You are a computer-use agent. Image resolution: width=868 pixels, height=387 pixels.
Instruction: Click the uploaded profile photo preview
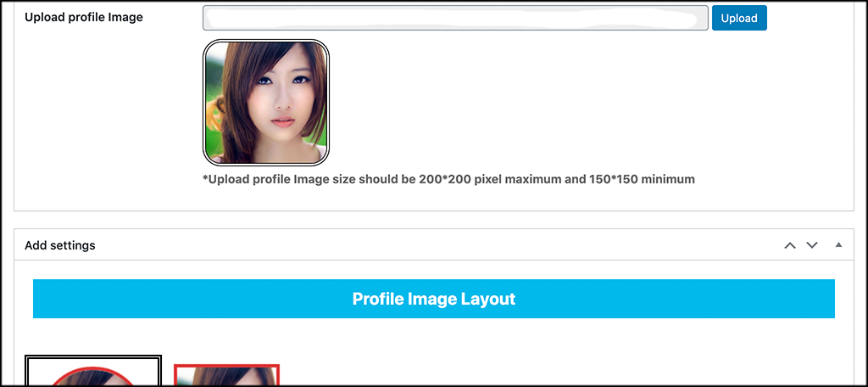(266, 103)
